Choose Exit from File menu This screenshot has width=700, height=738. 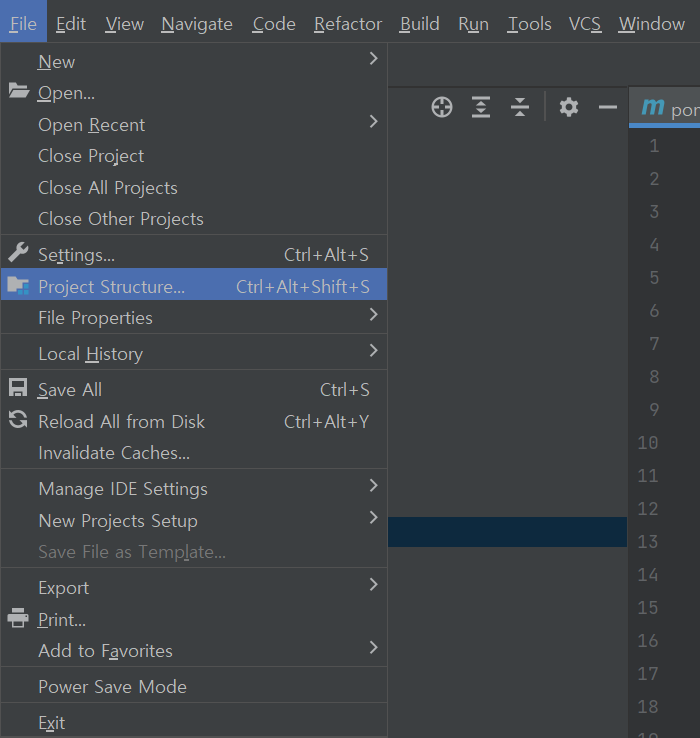(194, 722)
